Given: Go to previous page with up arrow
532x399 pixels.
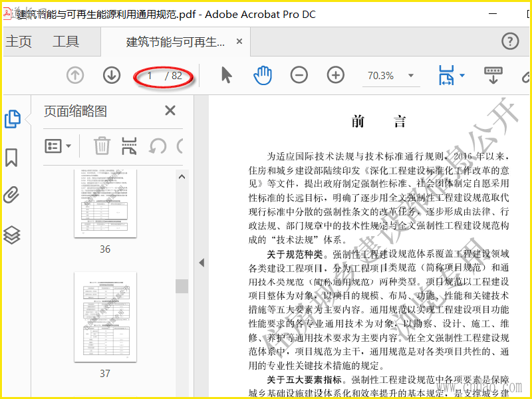Looking at the screenshot, I should click(75, 75).
